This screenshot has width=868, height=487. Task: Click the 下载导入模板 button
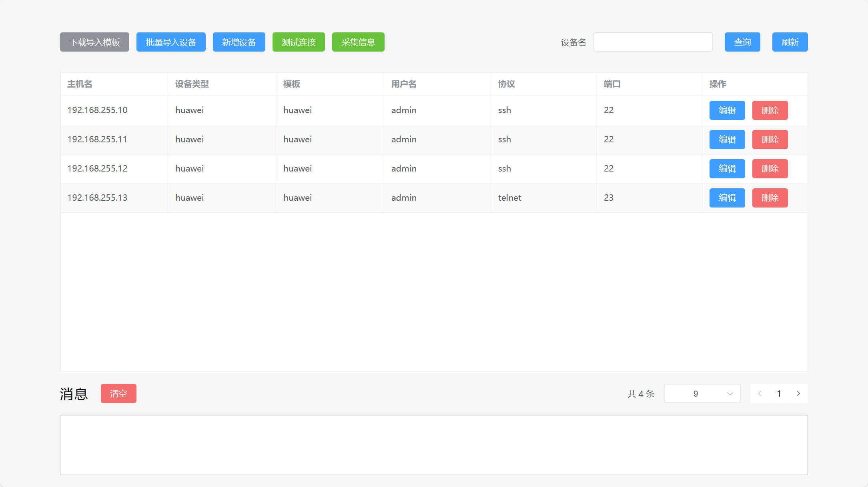pos(94,42)
